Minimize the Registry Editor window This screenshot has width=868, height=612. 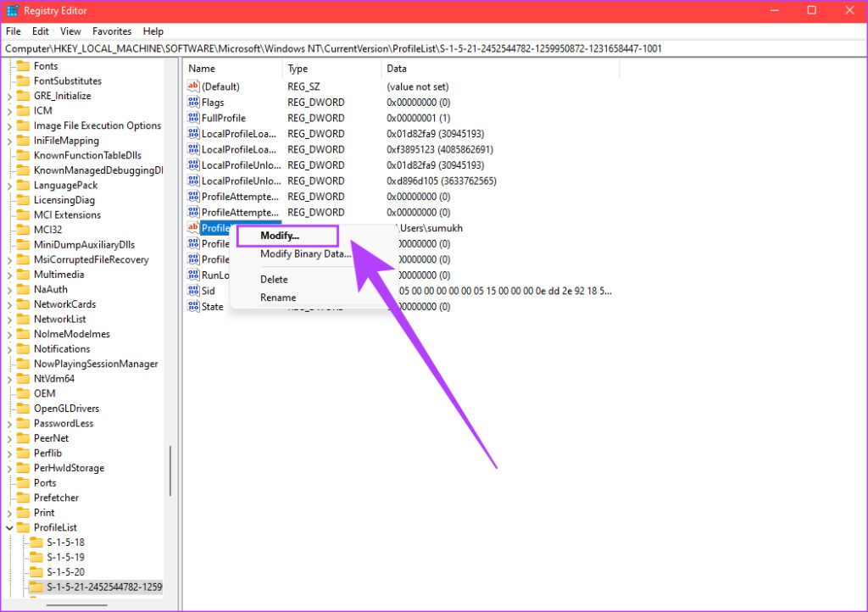click(x=775, y=10)
